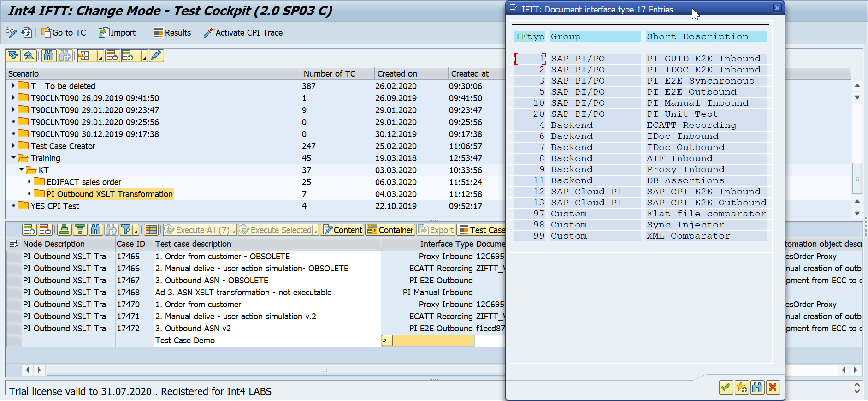Click the binoculars find icon in dialog footer

pyautogui.click(x=757, y=387)
